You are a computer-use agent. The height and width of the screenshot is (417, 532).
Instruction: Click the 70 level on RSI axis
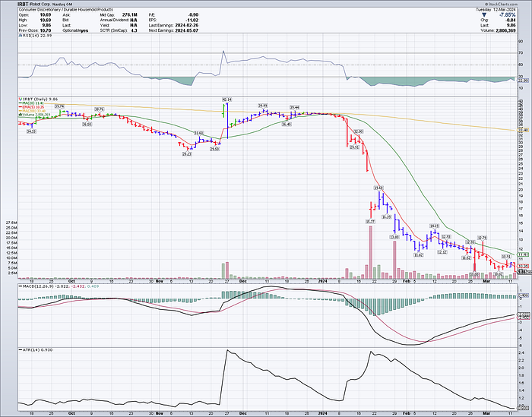(520, 53)
